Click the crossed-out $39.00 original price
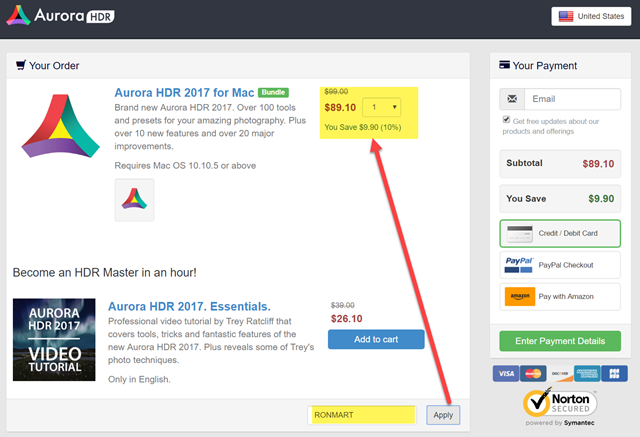 point(342,305)
